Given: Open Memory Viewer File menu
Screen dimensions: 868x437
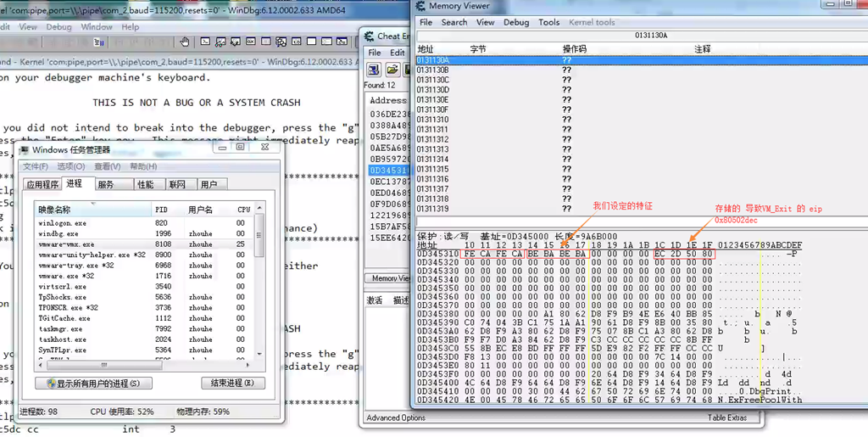Looking at the screenshot, I should pos(426,22).
